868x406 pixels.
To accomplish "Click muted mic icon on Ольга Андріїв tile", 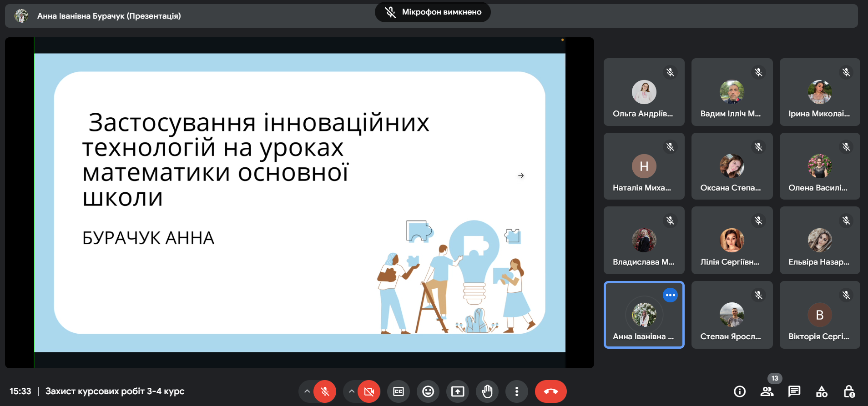I will coord(670,72).
